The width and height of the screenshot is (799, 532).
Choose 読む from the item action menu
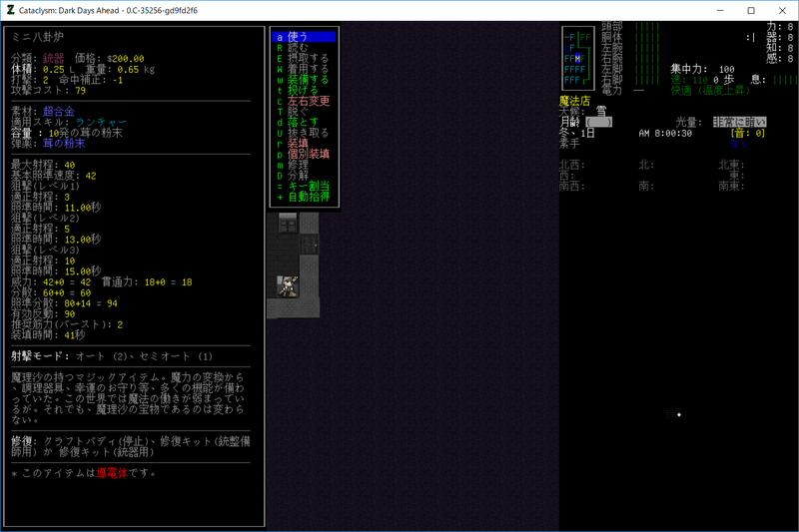304,47
